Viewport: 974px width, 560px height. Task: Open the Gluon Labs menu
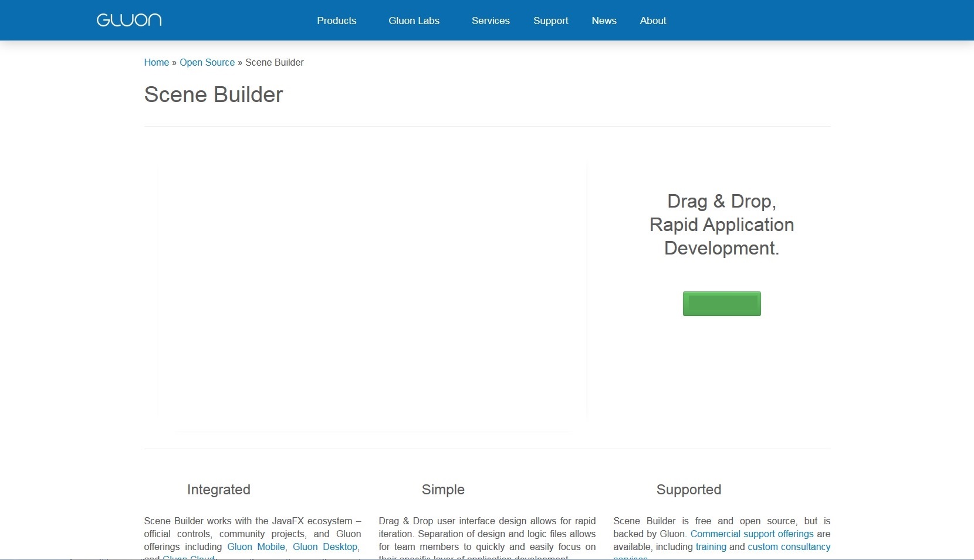(x=414, y=21)
